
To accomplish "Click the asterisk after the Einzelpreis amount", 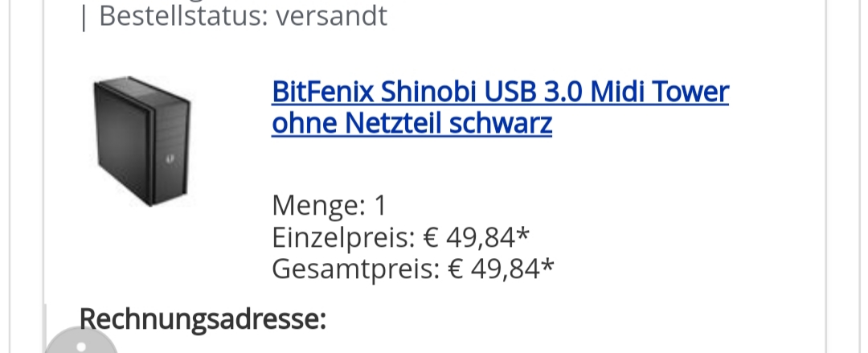I will tap(522, 233).
